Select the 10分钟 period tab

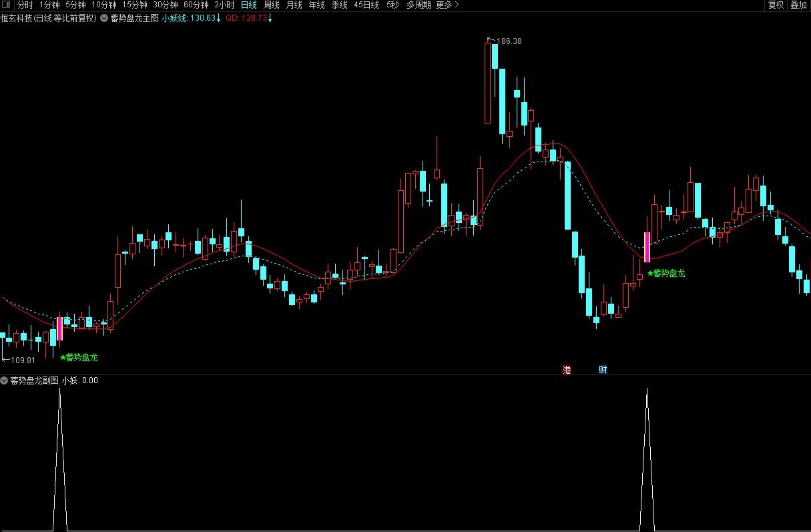[x=103, y=5]
